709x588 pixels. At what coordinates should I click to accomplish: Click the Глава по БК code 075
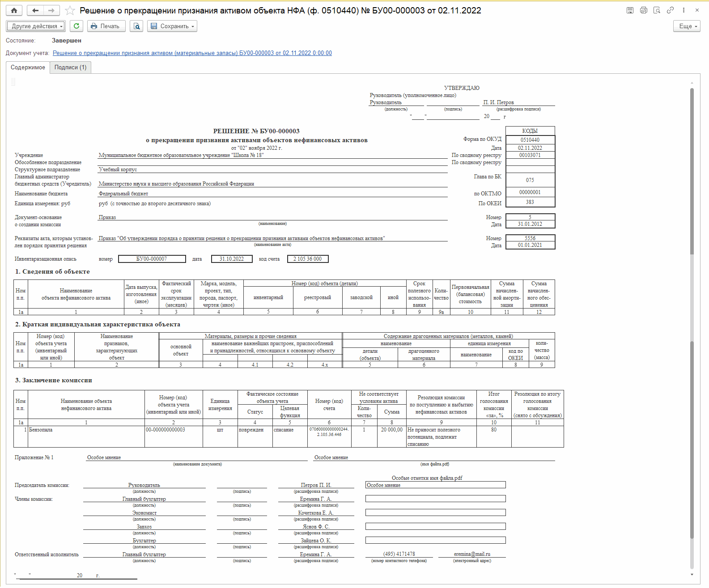click(x=530, y=180)
